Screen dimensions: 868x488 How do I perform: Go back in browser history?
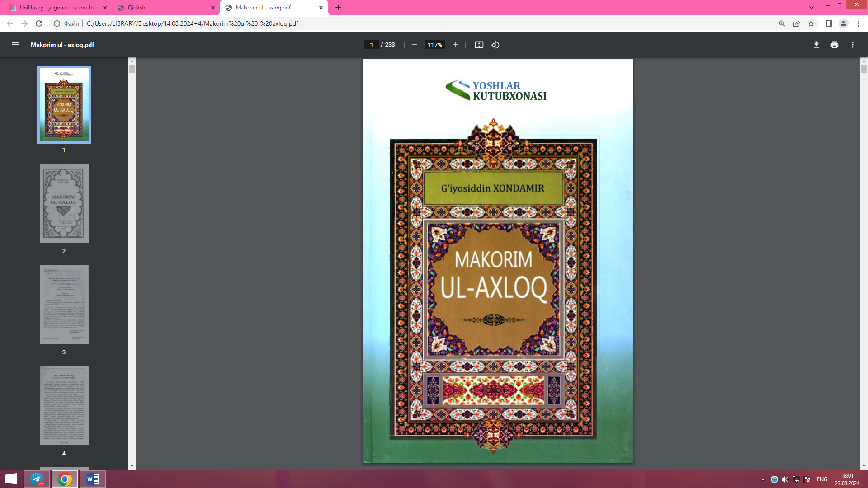[x=10, y=23]
